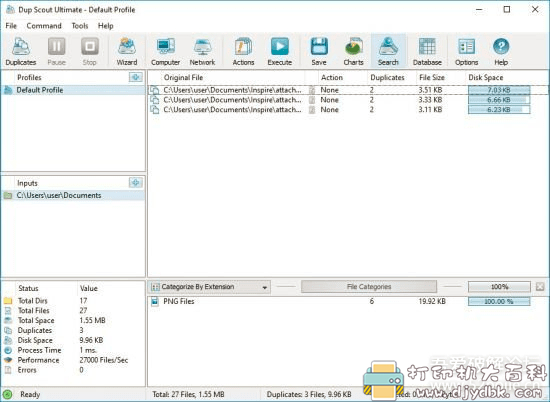The width and height of the screenshot is (550, 402).
Task: Open the Wizard tool
Action: 127,52
